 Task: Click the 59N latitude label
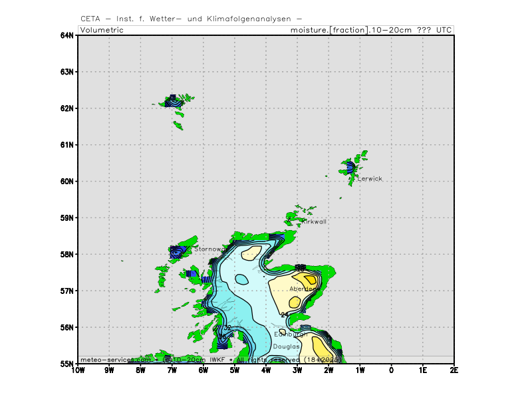point(67,218)
